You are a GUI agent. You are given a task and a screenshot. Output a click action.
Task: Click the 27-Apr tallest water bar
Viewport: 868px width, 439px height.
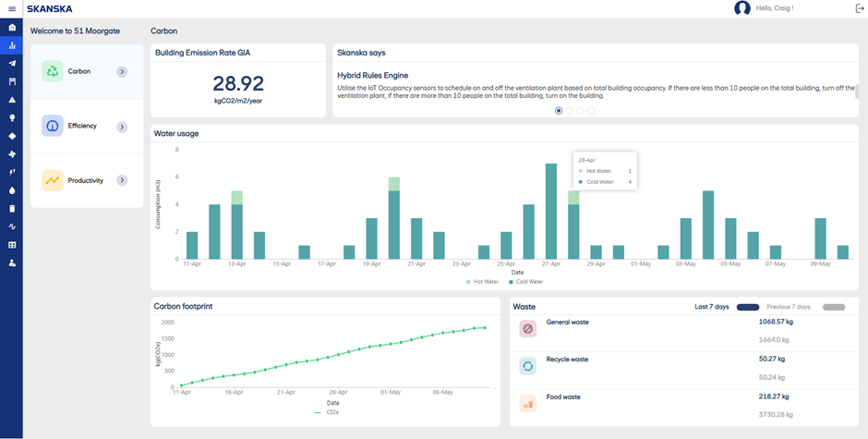[551, 212]
